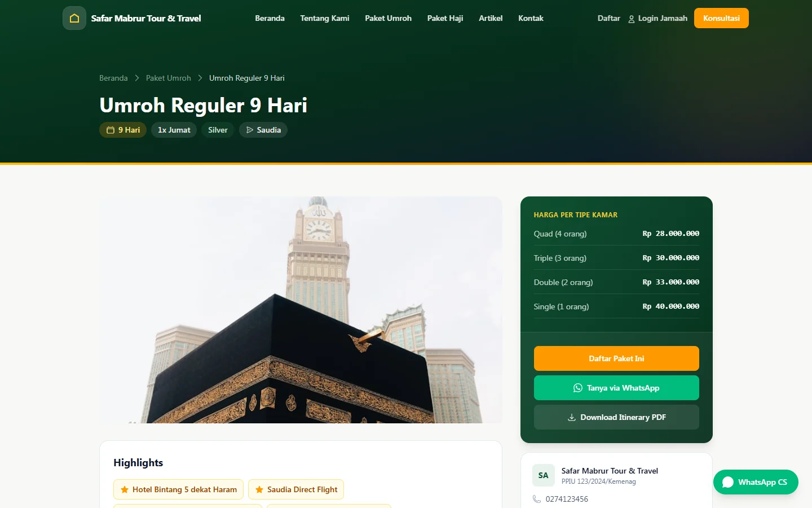This screenshot has height=508, width=812.
Task: Click the 1x Jumat badge
Action: (174, 130)
